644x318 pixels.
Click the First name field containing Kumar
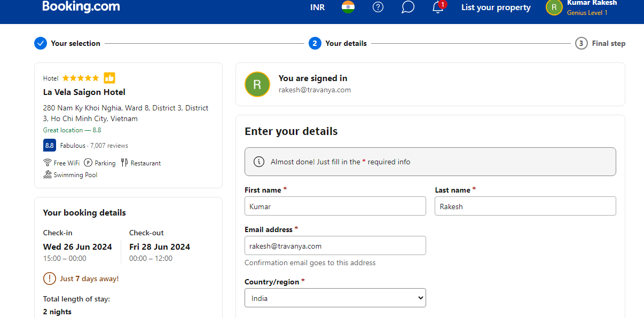coord(335,206)
